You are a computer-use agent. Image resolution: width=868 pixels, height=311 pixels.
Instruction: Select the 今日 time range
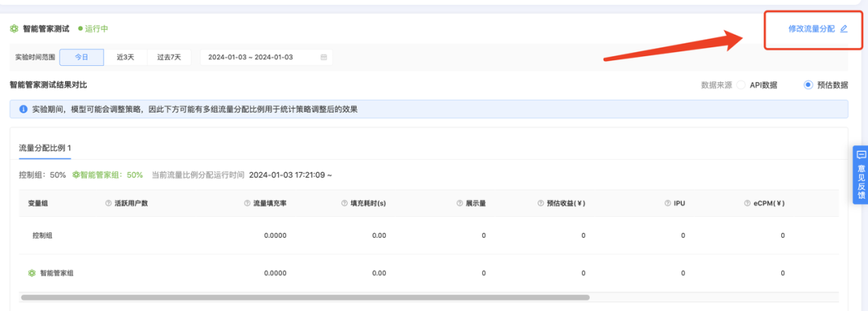[81, 57]
